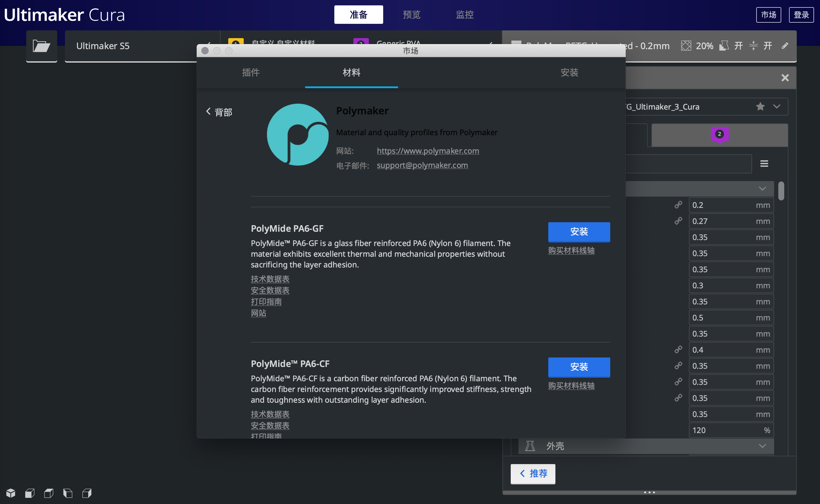
Task: Expand the 外壳 shell category chevron
Action: pos(762,446)
